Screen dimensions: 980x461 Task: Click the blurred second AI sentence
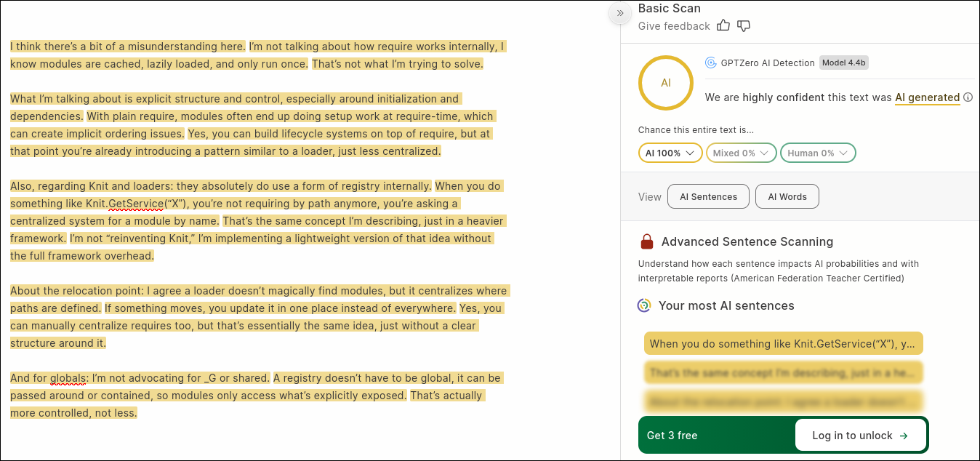pos(784,373)
